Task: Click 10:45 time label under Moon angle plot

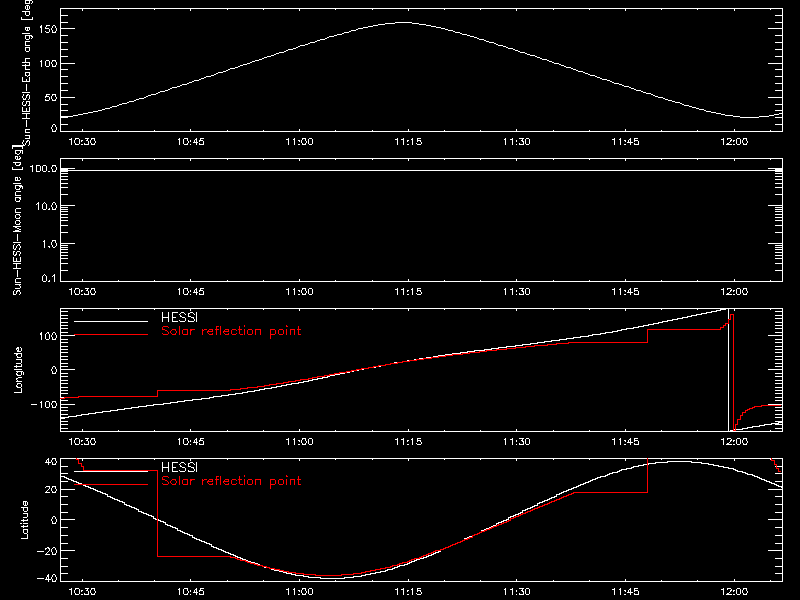Action: click(x=191, y=292)
